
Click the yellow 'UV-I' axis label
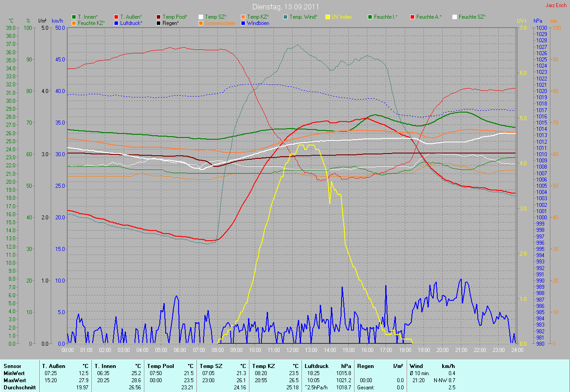click(x=521, y=21)
